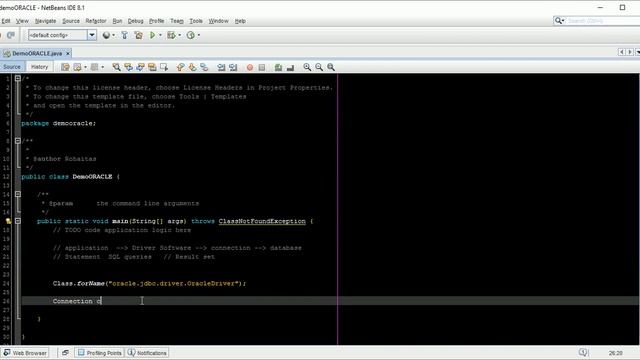
Task: Close the DemoORACLE.java tab
Action: pyautogui.click(x=68, y=53)
